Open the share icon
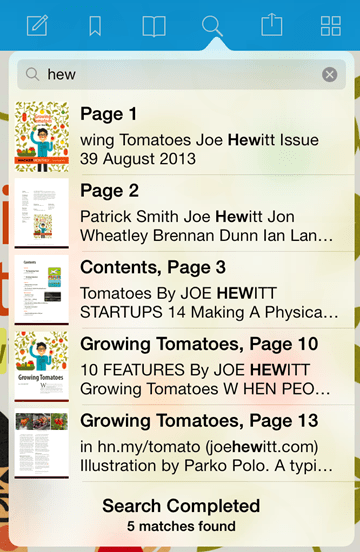The width and height of the screenshot is (360, 552). [x=271, y=24]
